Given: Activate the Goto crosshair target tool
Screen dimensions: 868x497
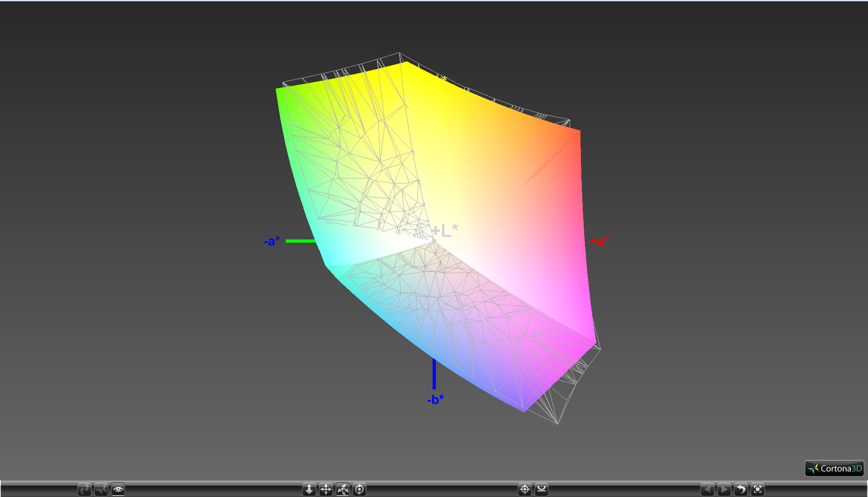Looking at the screenshot, I should pyautogui.click(x=525, y=489).
